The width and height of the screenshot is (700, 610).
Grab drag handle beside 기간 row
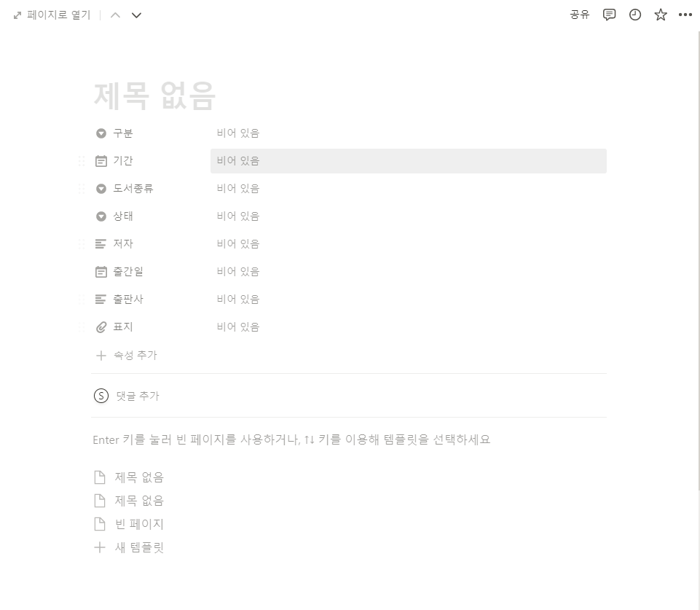point(82,161)
